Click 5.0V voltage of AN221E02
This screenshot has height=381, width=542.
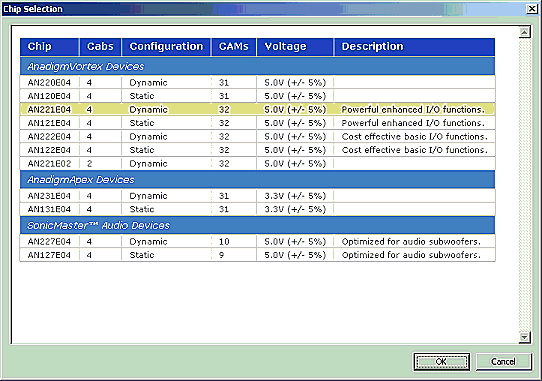[x=295, y=164]
